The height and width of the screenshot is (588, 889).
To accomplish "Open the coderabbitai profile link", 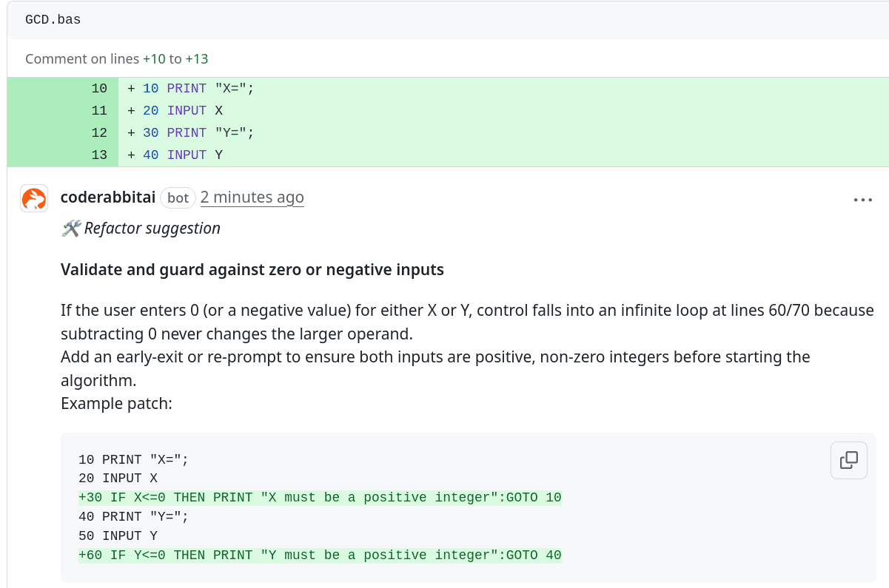I will (108, 197).
